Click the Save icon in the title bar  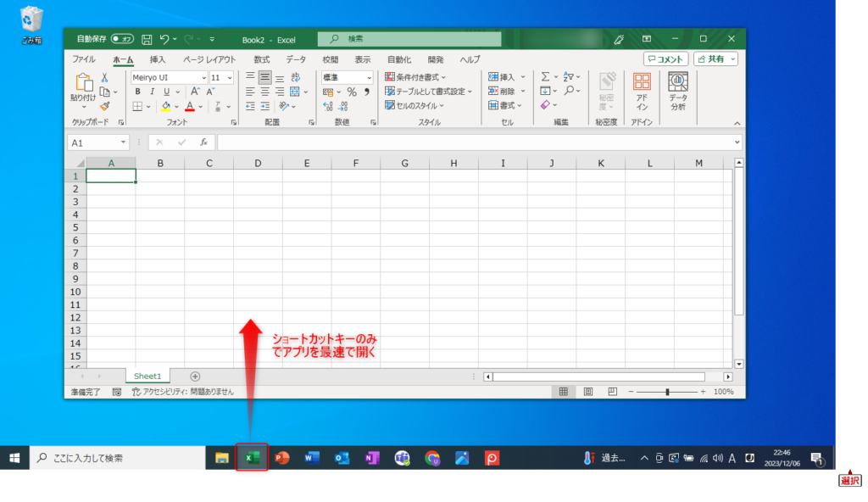pyautogui.click(x=147, y=39)
